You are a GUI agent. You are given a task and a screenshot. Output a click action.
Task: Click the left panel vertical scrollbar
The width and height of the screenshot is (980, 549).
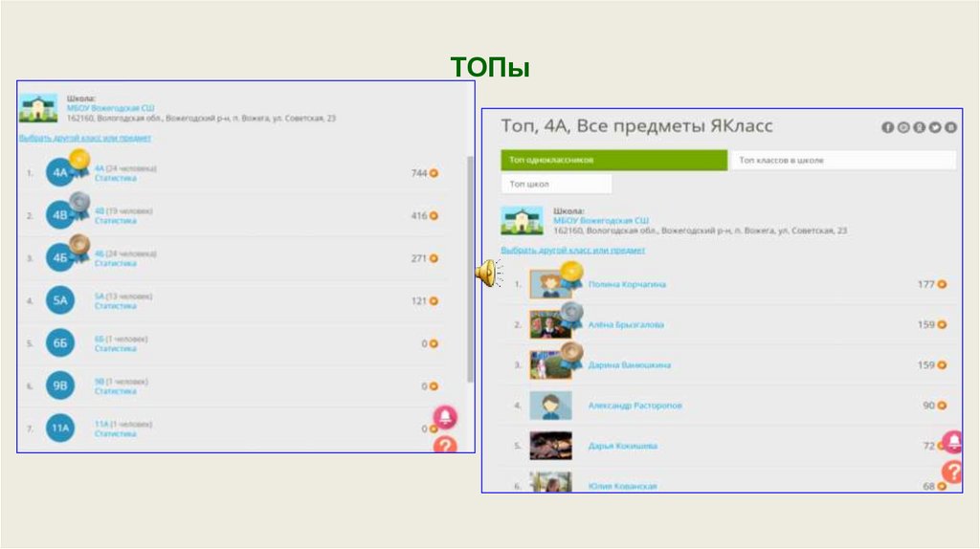tap(470, 269)
